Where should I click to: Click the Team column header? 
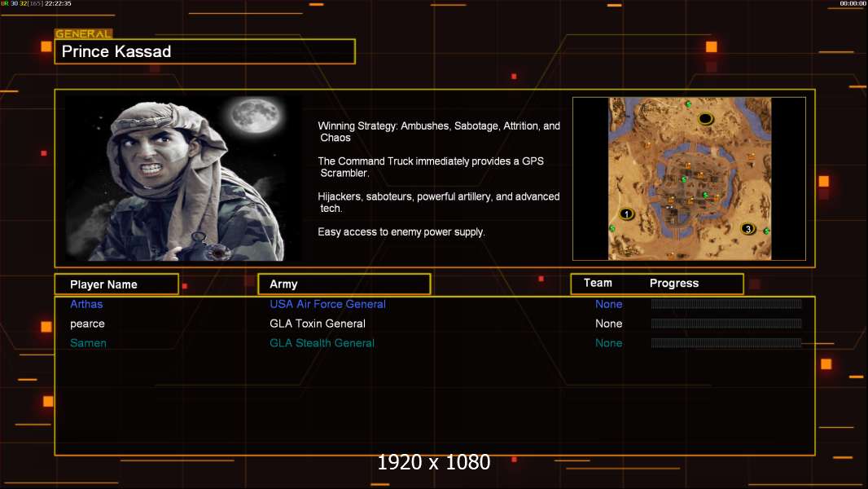[x=598, y=283]
